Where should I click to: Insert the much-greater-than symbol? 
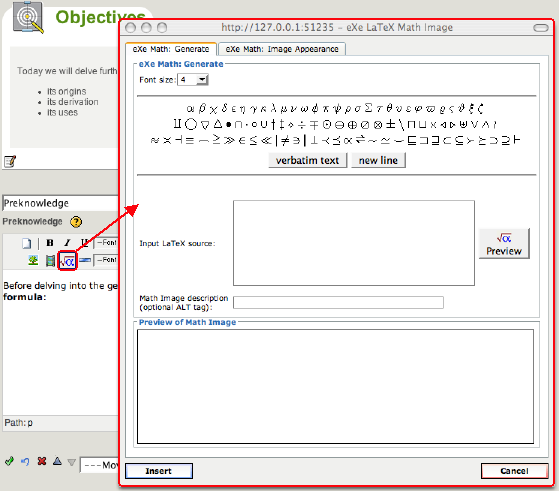[x=229, y=140]
